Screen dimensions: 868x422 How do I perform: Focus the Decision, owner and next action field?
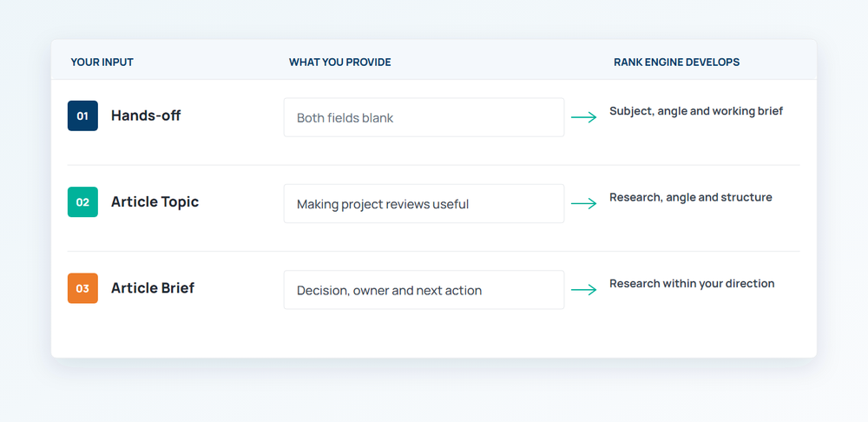point(424,290)
